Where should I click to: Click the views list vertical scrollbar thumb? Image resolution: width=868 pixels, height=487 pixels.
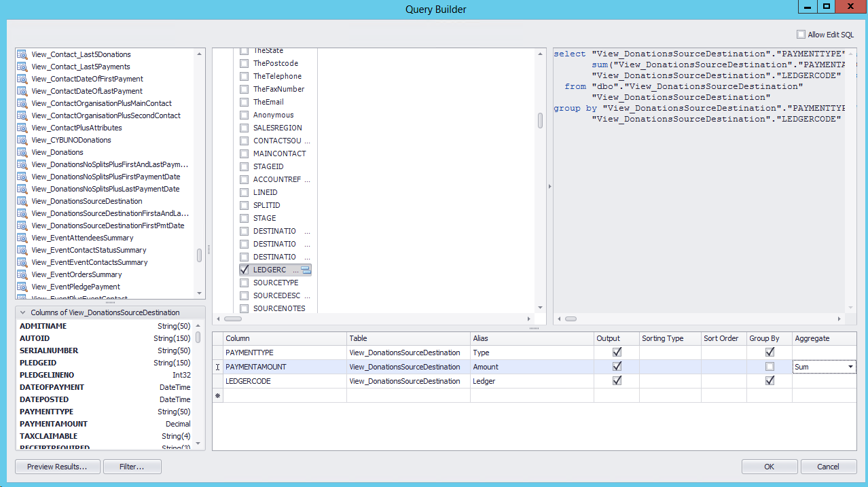coord(200,255)
